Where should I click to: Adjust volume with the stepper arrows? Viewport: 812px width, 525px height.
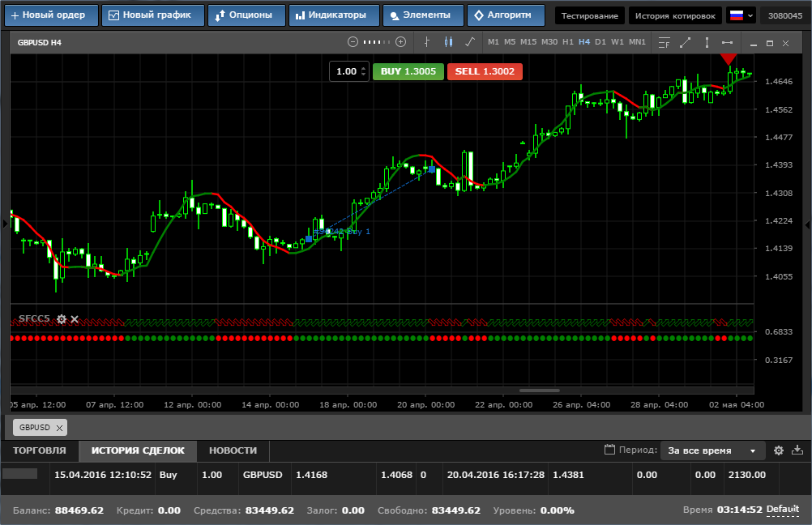(x=364, y=71)
